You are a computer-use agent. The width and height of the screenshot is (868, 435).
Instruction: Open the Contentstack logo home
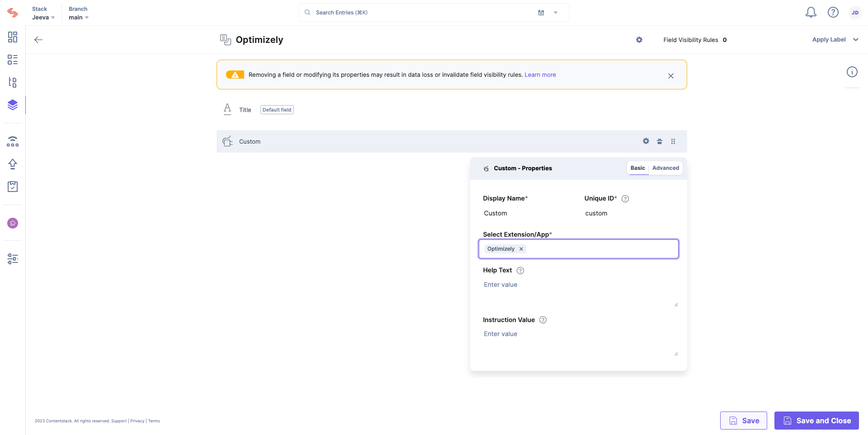[13, 13]
